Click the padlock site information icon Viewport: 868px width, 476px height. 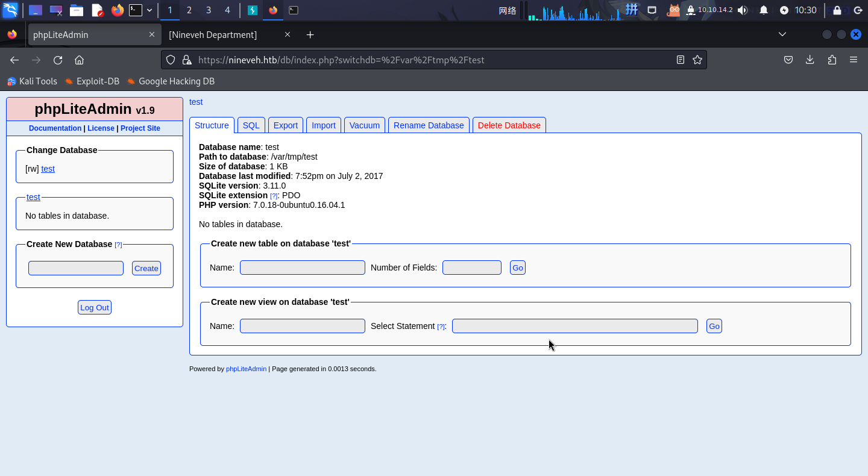coord(187,60)
